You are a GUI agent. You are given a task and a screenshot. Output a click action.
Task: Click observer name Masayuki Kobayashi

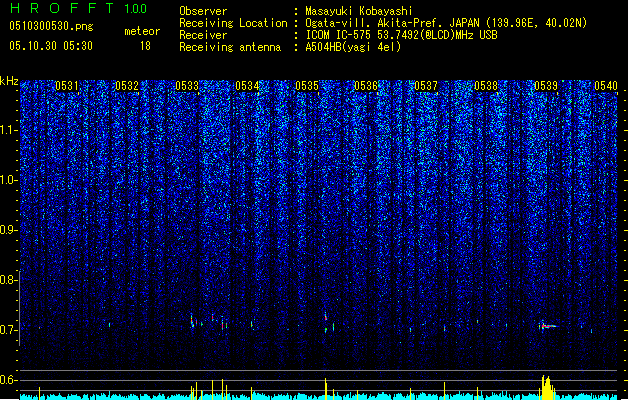359,11
